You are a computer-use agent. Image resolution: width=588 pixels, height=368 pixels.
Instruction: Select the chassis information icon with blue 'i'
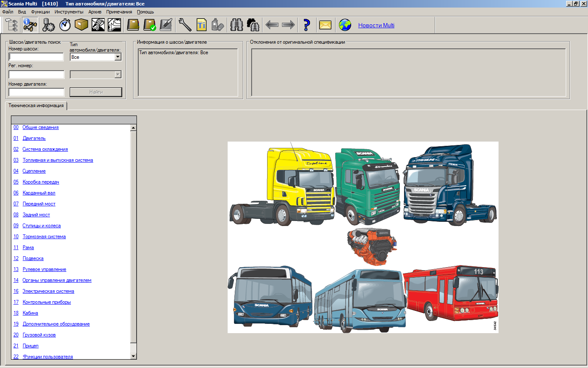click(30, 25)
